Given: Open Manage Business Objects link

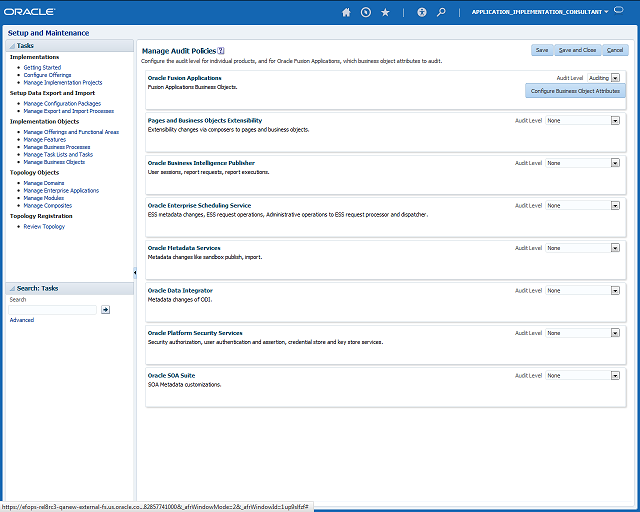Looking at the screenshot, I should (54, 162).
